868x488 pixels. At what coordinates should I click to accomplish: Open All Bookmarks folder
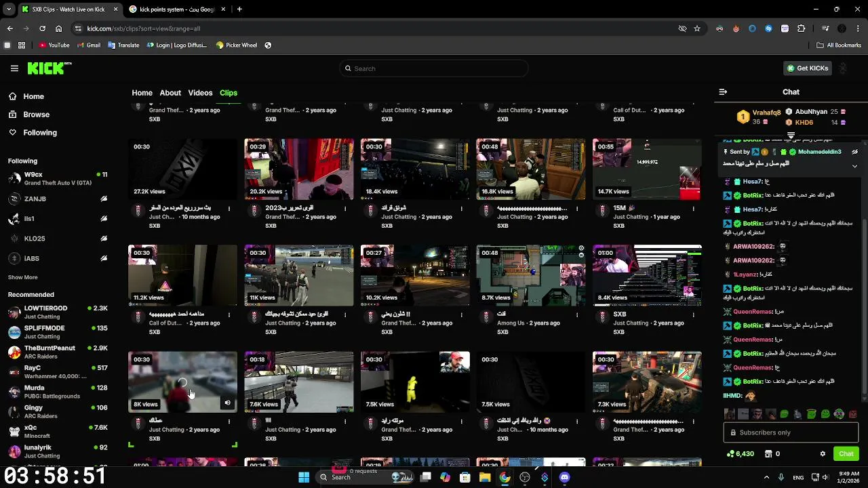coord(838,45)
